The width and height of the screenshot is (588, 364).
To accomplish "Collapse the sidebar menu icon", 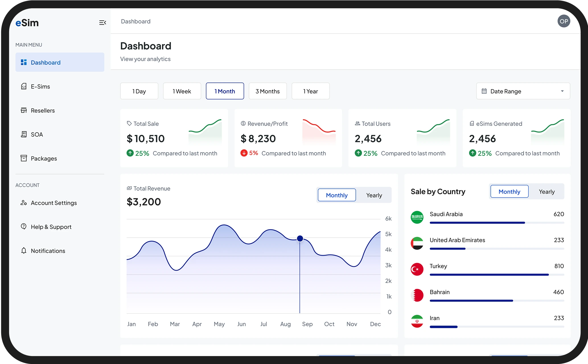I will point(102,23).
